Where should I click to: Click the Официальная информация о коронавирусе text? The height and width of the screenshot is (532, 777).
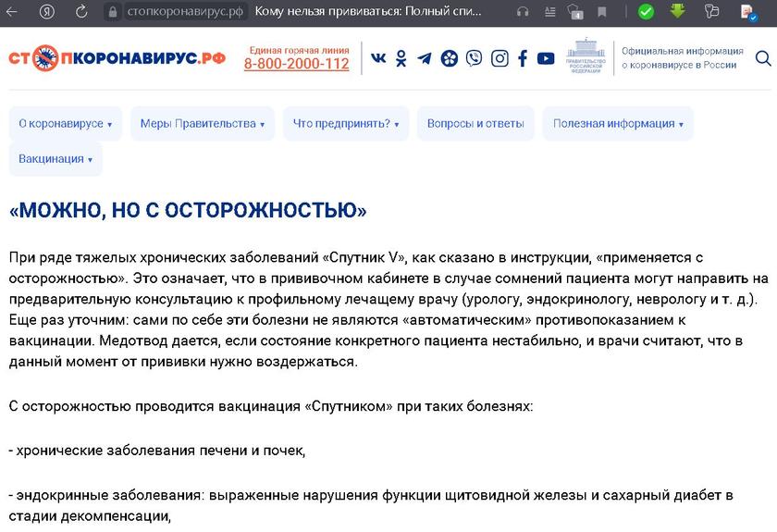683,58
